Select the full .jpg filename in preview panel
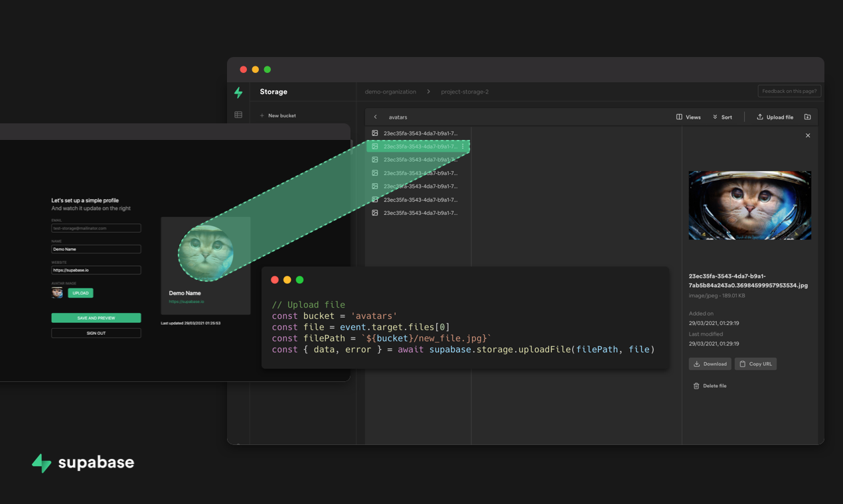 [x=748, y=281]
